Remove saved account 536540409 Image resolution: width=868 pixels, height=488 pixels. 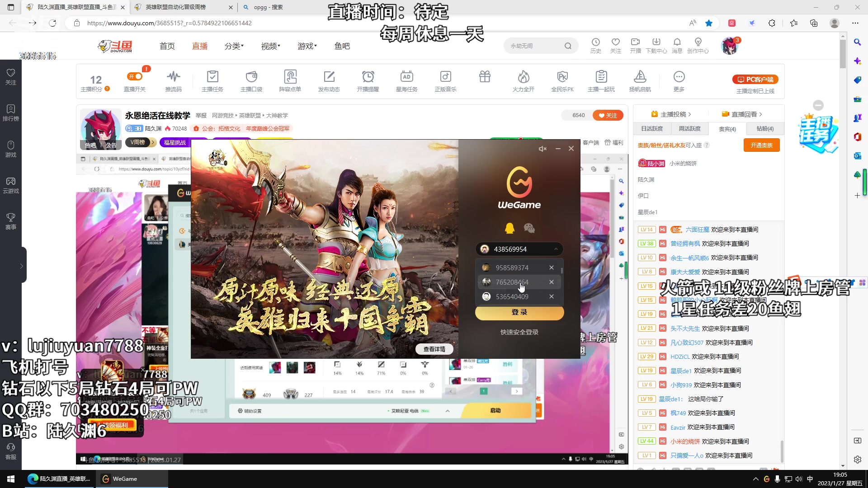552,296
